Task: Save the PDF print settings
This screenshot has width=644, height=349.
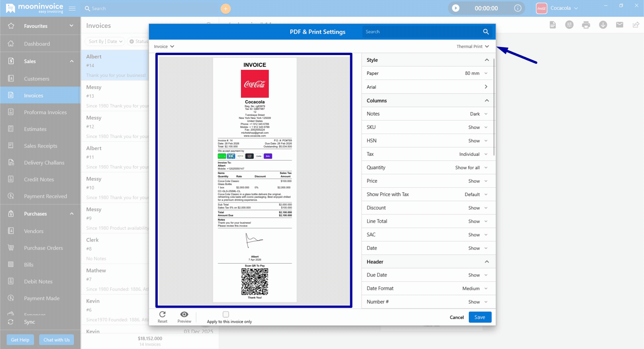Action: [480, 317]
